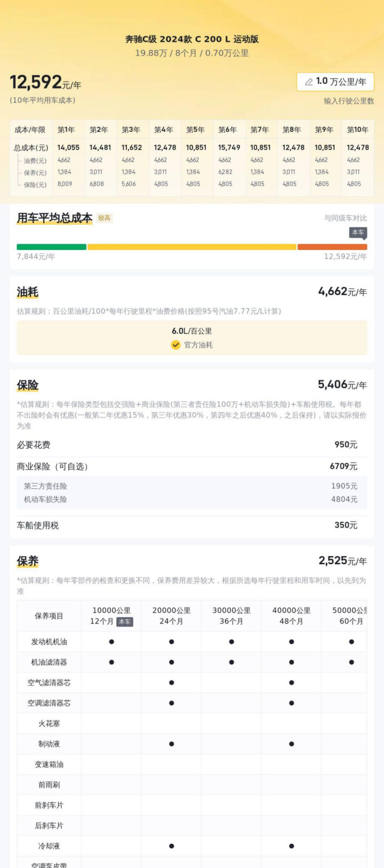Select the 第10年 column header
Screen dimensions: 384x868
click(357, 130)
